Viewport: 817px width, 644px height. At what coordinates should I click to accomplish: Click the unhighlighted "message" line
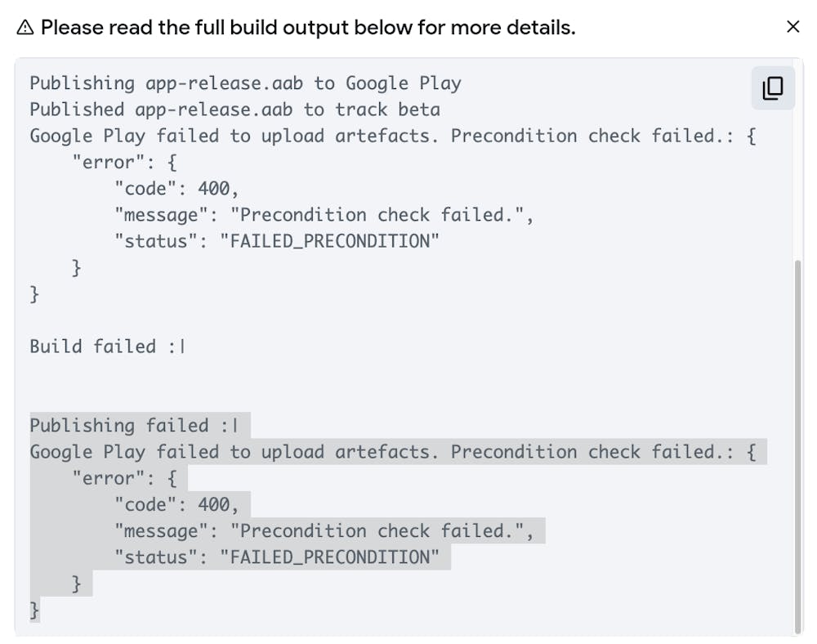324,215
